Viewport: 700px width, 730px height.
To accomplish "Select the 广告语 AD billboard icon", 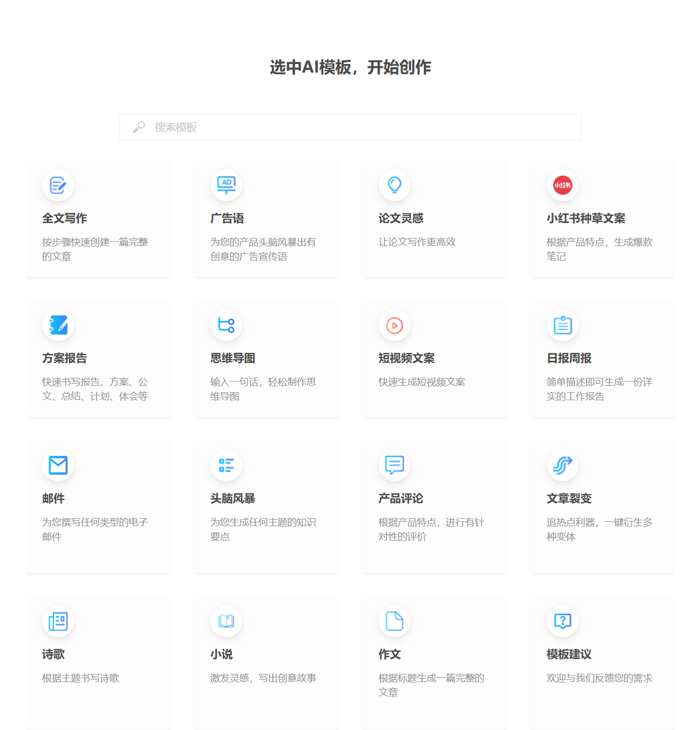I will 226,185.
